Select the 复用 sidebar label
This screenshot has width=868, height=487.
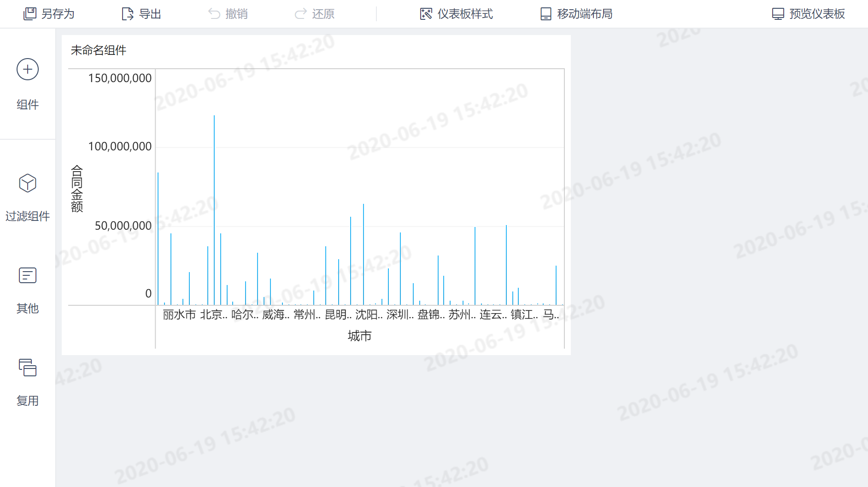pyautogui.click(x=28, y=401)
